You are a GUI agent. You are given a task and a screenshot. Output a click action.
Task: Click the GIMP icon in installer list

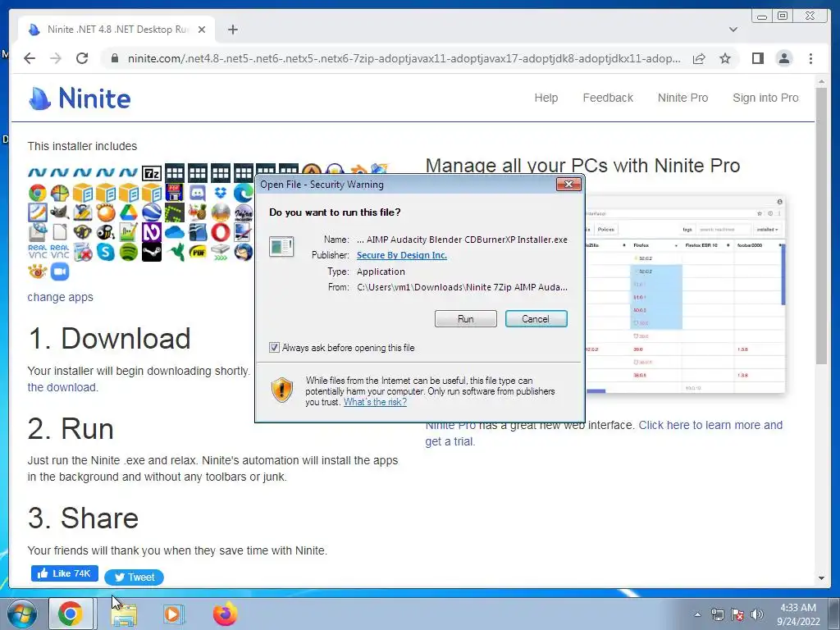pyautogui.click(x=60, y=212)
